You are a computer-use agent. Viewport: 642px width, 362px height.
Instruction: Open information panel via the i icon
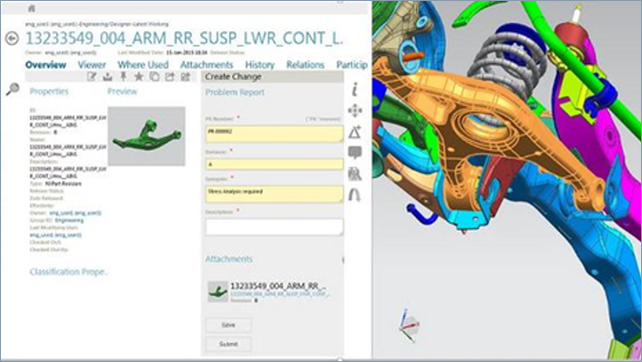click(355, 89)
